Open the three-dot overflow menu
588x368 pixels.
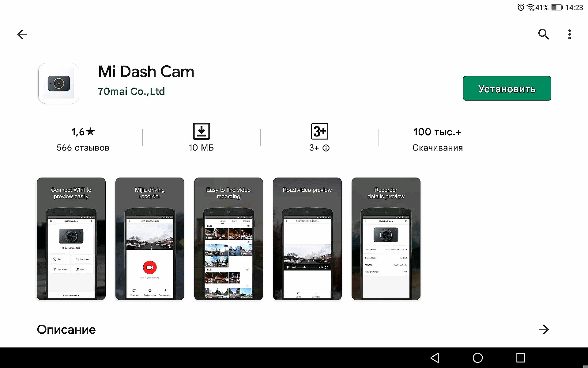click(570, 34)
